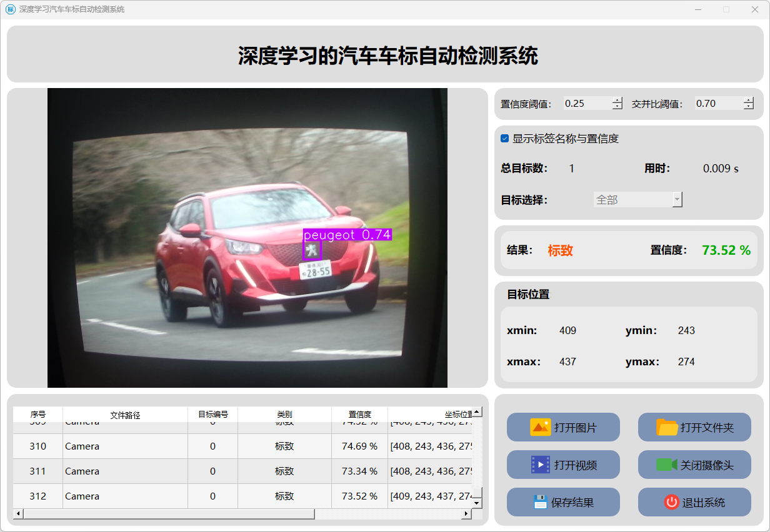The width and height of the screenshot is (770, 532).
Task: Click the folder icon on 打开文件夹 button
Action: coord(667,427)
